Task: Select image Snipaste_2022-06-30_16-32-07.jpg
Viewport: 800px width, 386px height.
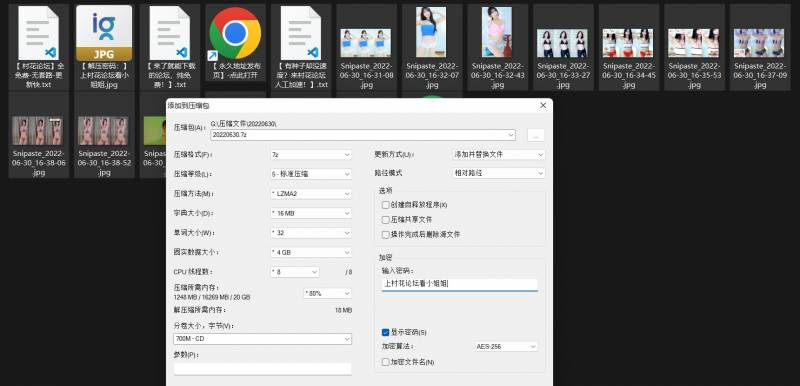Action: point(431,32)
